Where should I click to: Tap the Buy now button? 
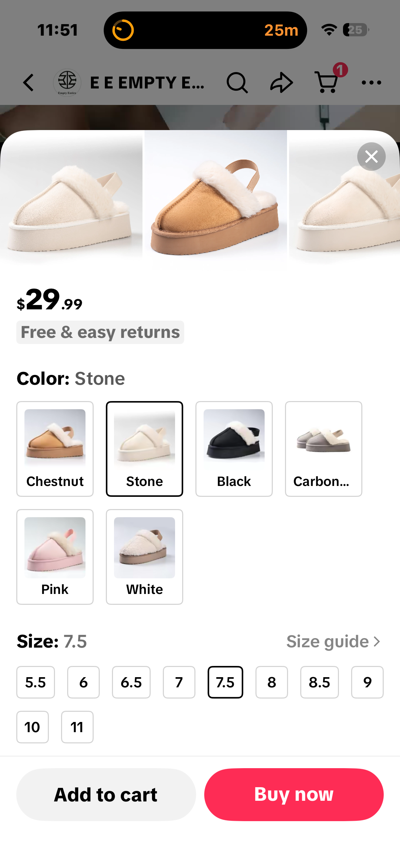pyautogui.click(x=294, y=794)
